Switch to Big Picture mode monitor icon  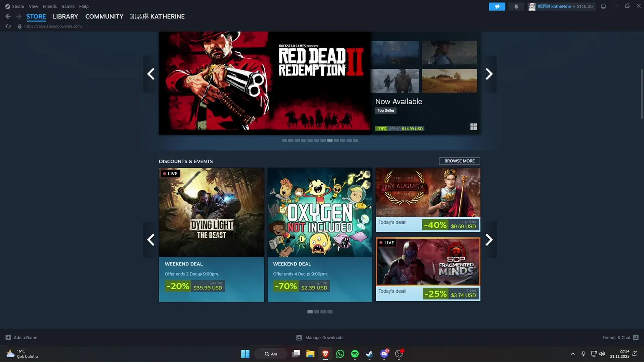[x=603, y=6]
